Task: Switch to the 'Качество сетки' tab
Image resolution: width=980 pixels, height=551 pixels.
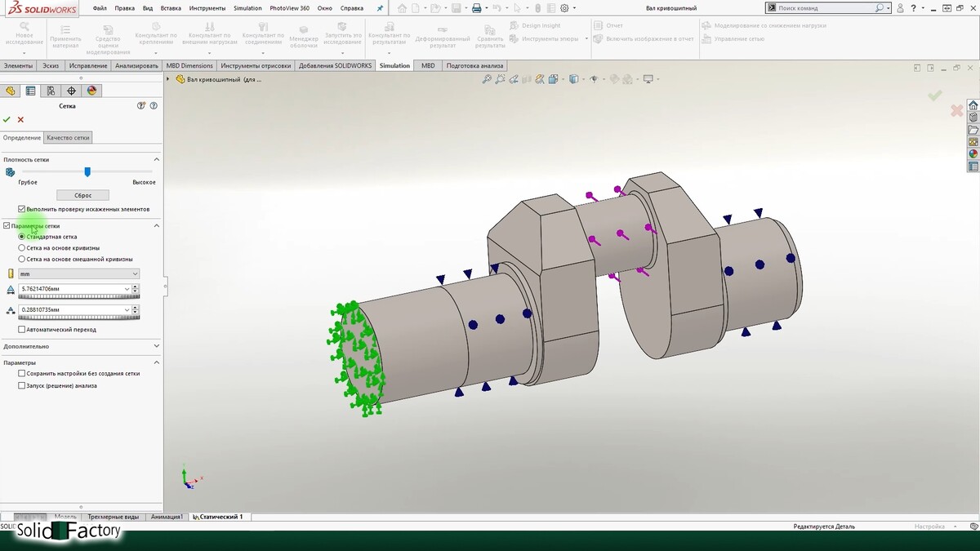Action: (68, 138)
